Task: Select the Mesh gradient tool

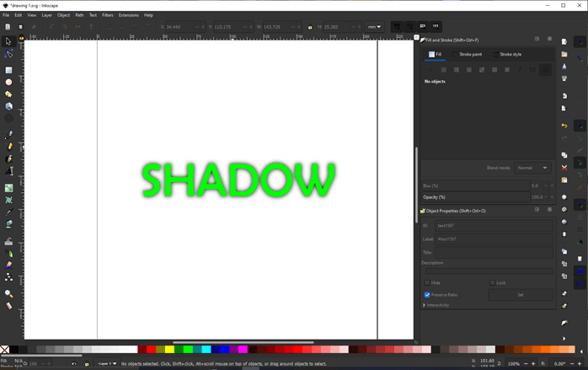Action: tap(8, 200)
